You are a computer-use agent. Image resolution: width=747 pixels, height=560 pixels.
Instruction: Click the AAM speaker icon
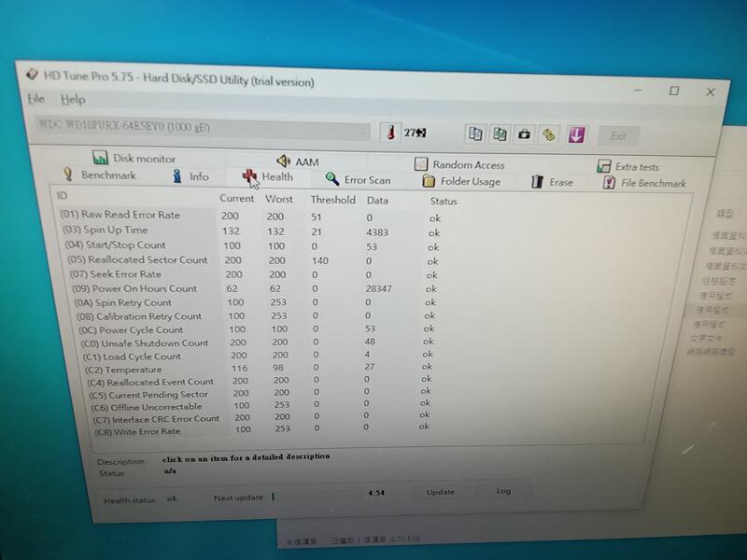coord(284,161)
